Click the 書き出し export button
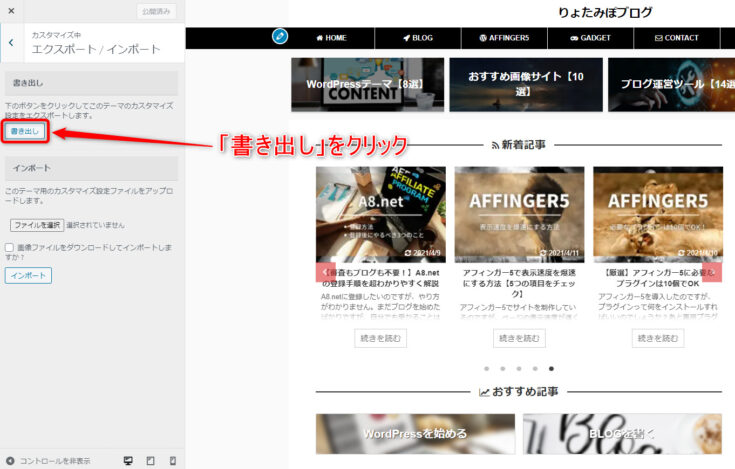 [x=25, y=132]
